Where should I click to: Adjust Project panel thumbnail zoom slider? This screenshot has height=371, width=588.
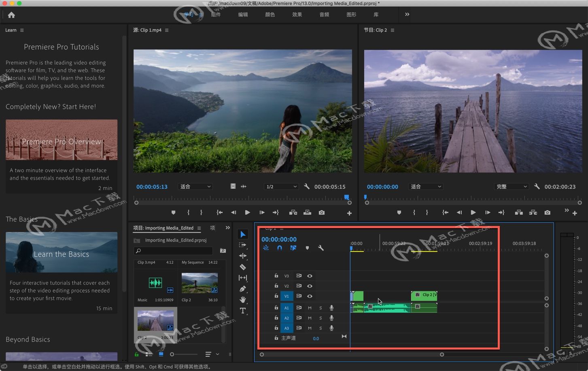[x=185, y=354]
